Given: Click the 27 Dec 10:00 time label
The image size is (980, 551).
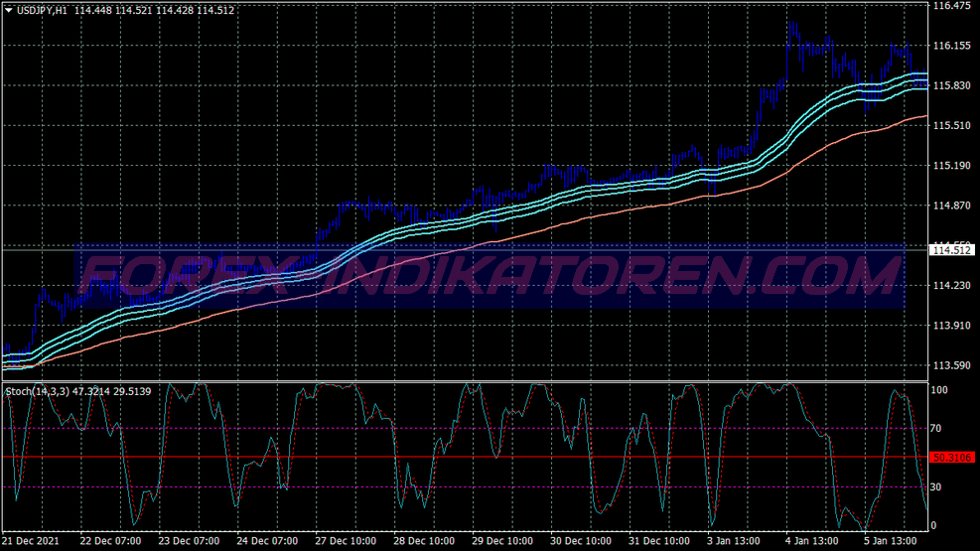Looking at the screenshot, I should (346, 541).
